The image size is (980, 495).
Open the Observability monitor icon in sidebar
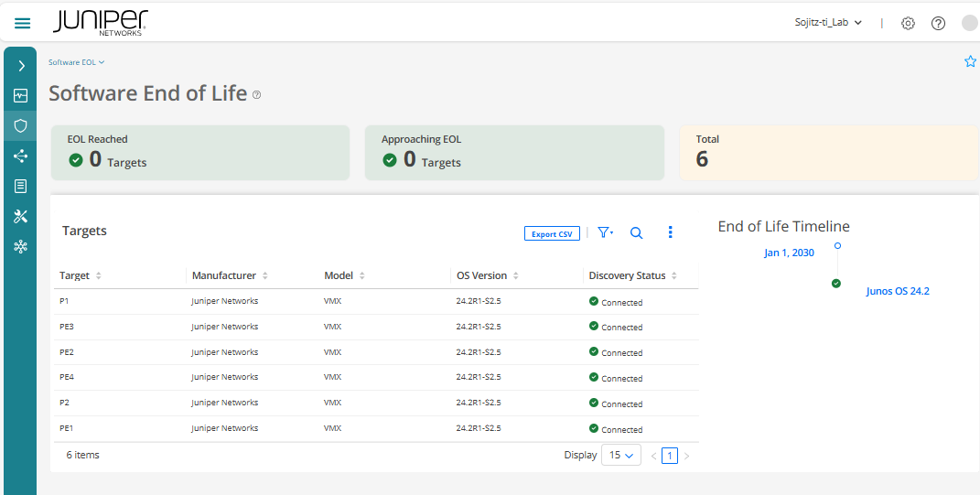(21, 95)
